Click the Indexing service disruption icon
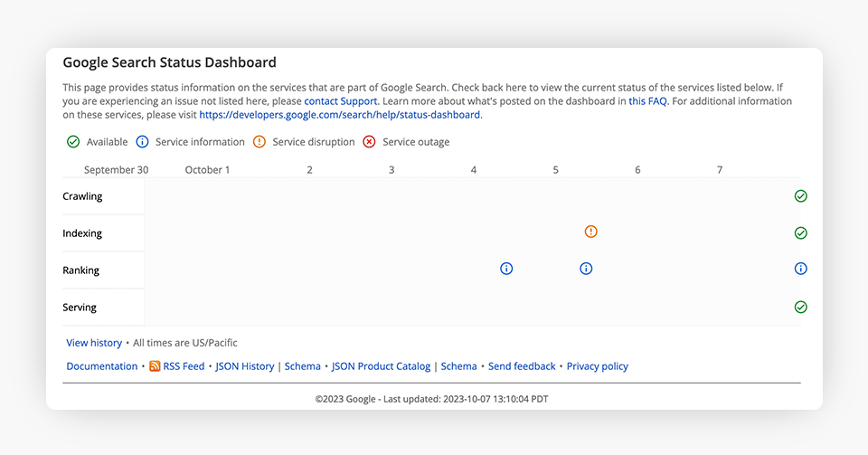868x455 pixels. click(x=590, y=232)
